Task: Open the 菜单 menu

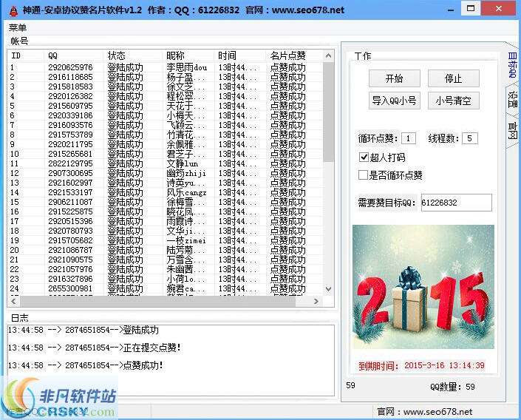Action: (17, 28)
